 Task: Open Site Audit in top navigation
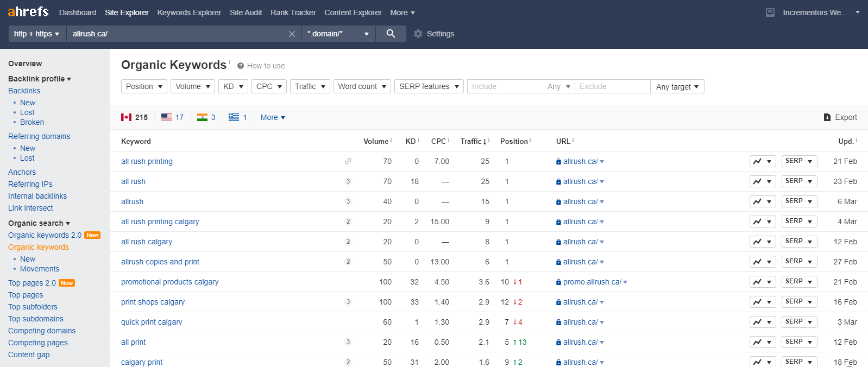246,12
